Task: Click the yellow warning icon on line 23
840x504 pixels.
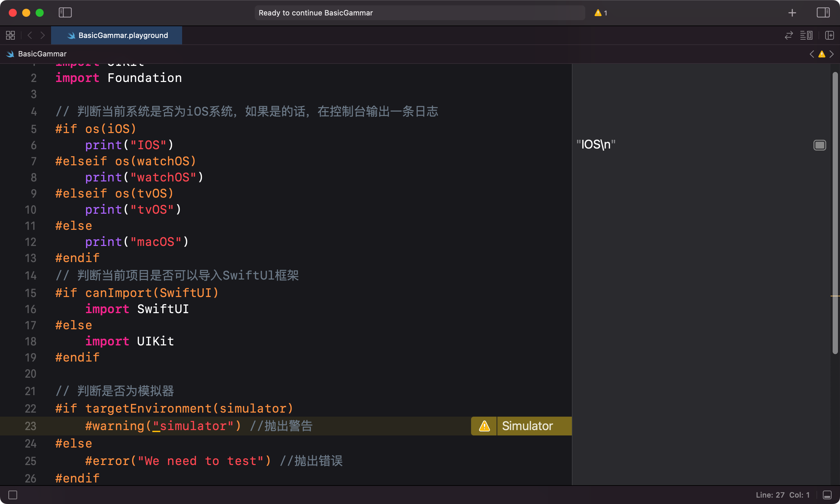Action: (484, 426)
